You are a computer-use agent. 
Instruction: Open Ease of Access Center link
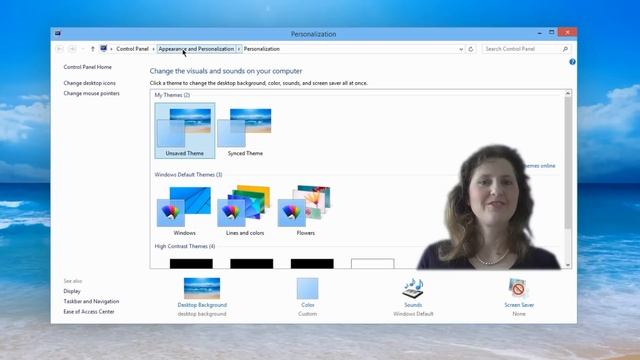pyautogui.click(x=89, y=311)
